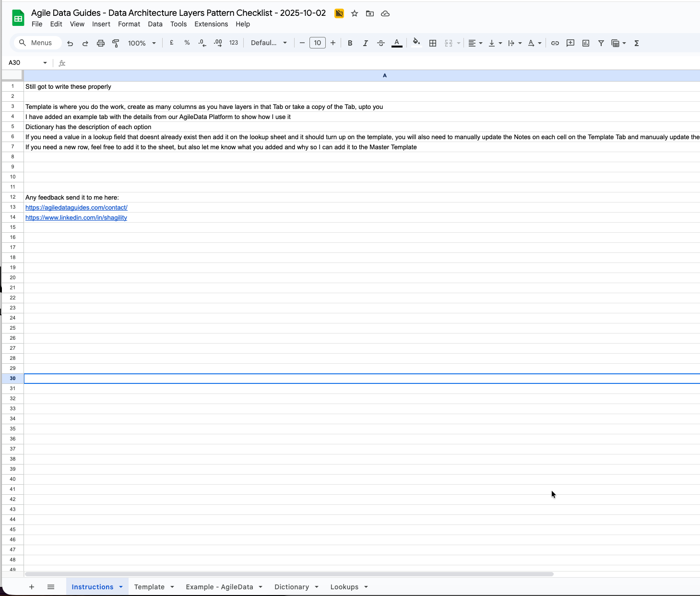Open the fill color picker
700x596 pixels.
pos(416,43)
